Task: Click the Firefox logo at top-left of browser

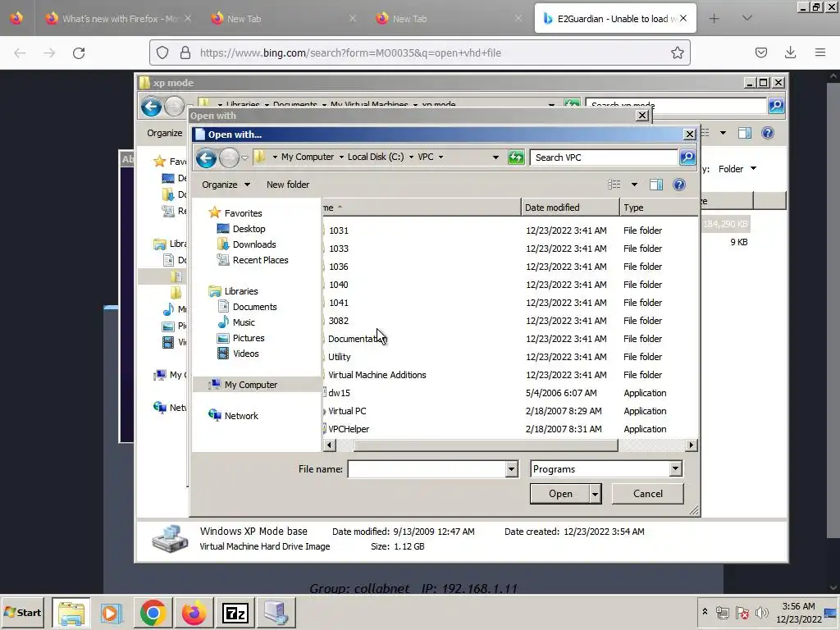Action: point(16,19)
